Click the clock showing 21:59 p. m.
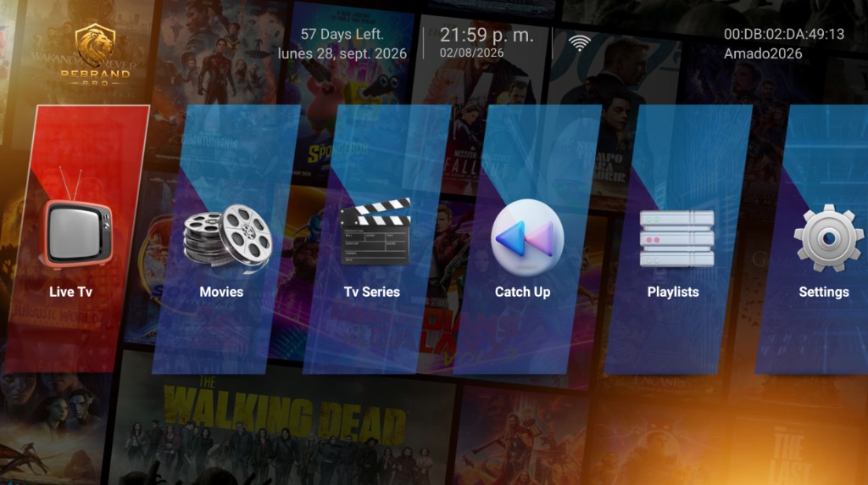Screen dimensions: 868x485 point(487,36)
